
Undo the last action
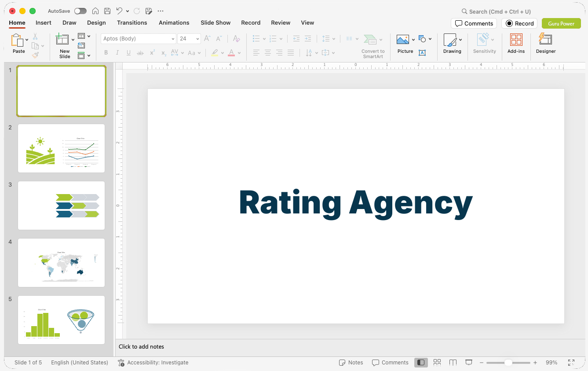point(119,11)
